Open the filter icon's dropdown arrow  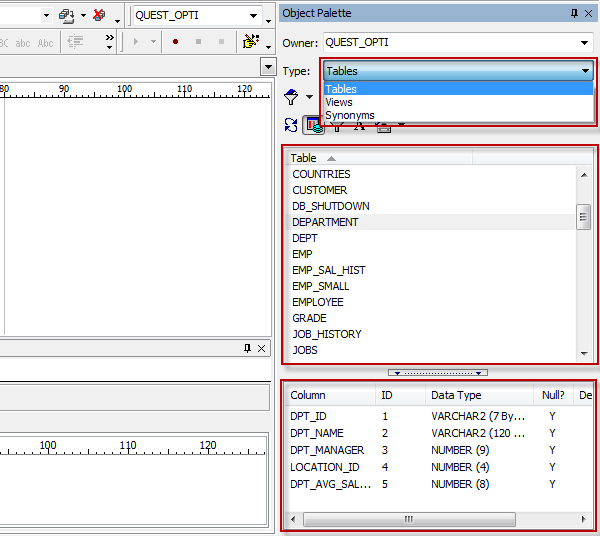coord(309,98)
